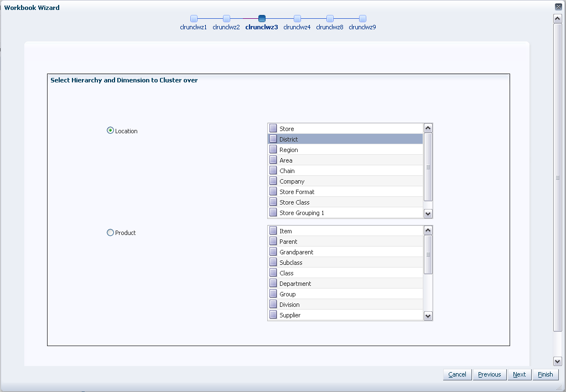Click the list icon beside Grandparent
Screen dimensions: 566x392
point(273,252)
